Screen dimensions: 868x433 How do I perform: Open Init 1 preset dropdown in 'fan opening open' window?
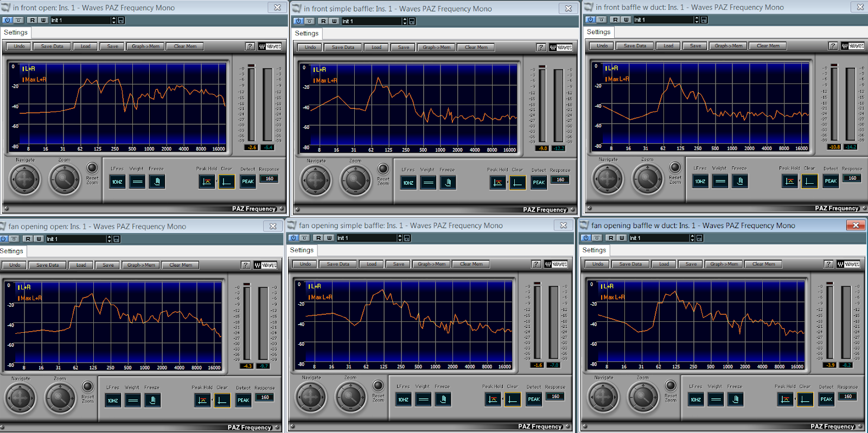tap(79, 239)
